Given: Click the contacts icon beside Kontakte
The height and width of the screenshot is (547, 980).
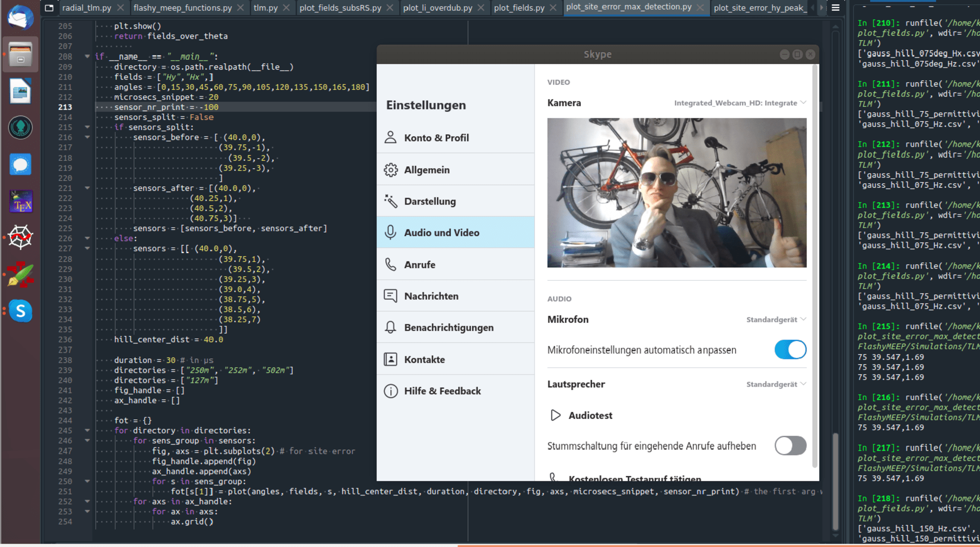Looking at the screenshot, I should click(391, 359).
